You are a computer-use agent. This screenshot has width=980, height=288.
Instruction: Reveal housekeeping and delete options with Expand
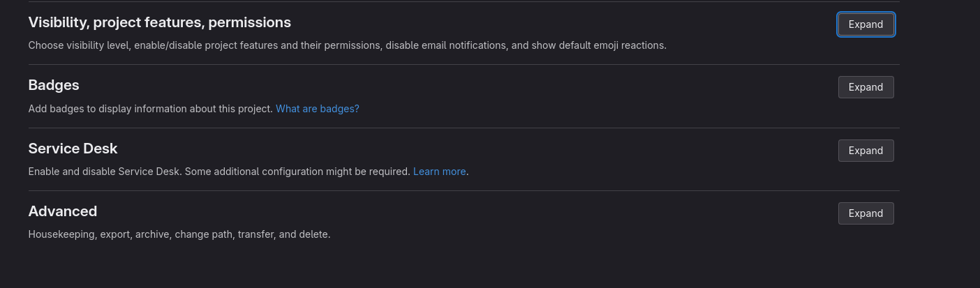pyautogui.click(x=866, y=213)
